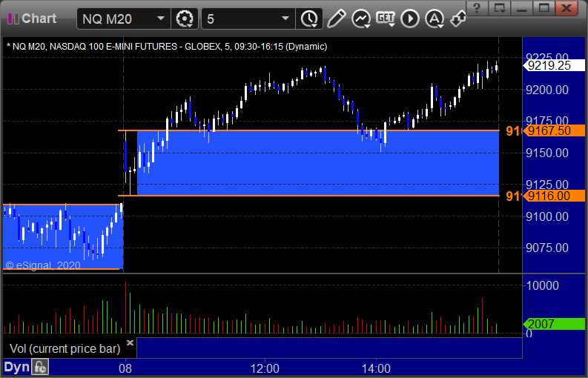Click the 14:00 time axis label
Image resolution: width=588 pixels, height=378 pixels.
tap(376, 368)
